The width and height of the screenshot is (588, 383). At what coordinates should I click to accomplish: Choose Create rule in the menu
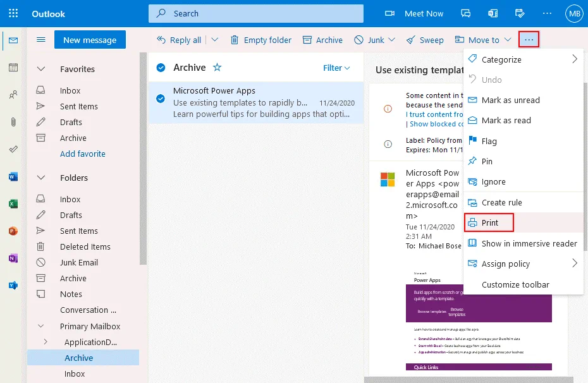point(501,202)
